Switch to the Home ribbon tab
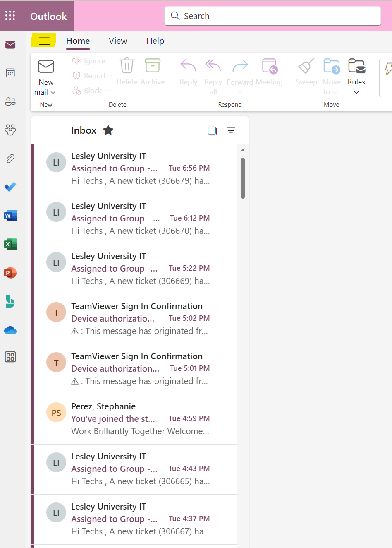 click(78, 41)
